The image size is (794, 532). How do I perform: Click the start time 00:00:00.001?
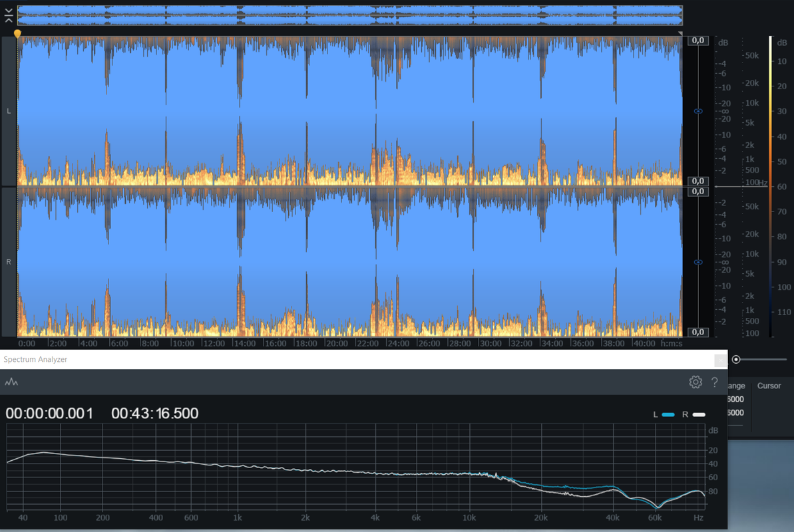click(49, 414)
